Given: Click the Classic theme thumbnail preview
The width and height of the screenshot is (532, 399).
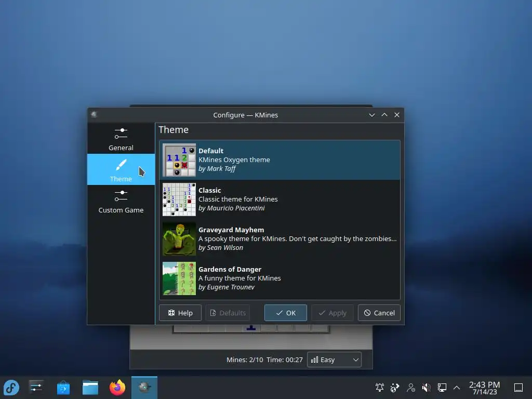Looking at the screenshot, I should point(179,199).
